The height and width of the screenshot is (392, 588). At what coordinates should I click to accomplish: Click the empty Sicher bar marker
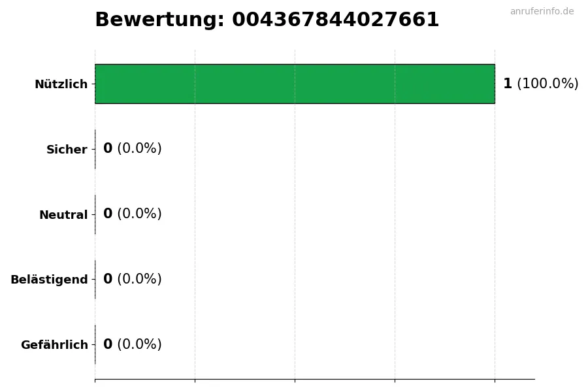click(x=95, y=149)
